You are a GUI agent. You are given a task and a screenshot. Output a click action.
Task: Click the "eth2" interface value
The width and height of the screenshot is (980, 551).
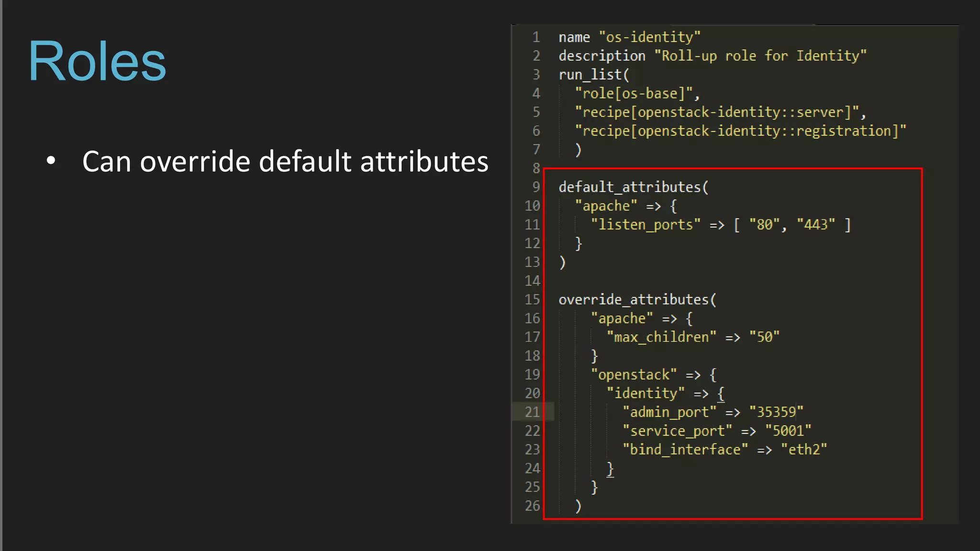(804, 449)
